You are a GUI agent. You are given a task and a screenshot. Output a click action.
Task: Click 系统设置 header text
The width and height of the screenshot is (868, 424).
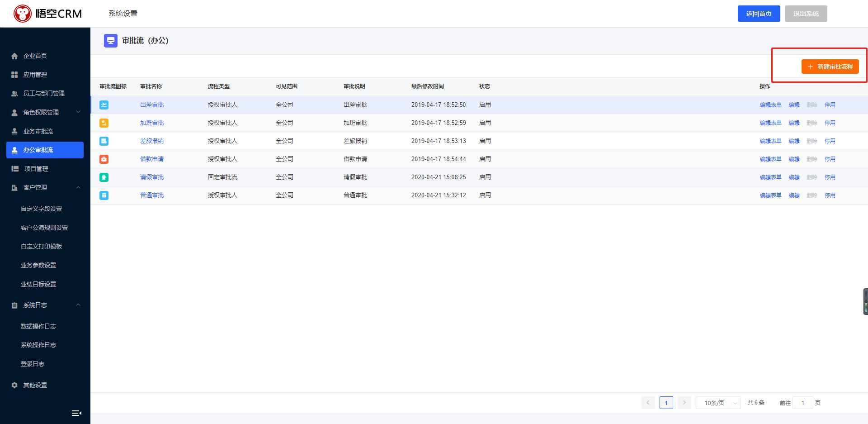coord(123,14)
